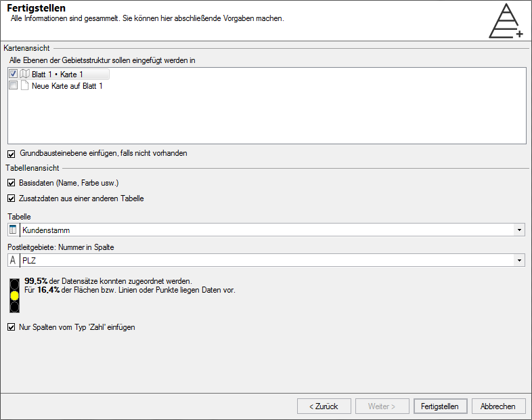Toggle Basisdaten (Name, Farbe usw.) checkbox
Screen dimensions: 532x420
point(12,183)
